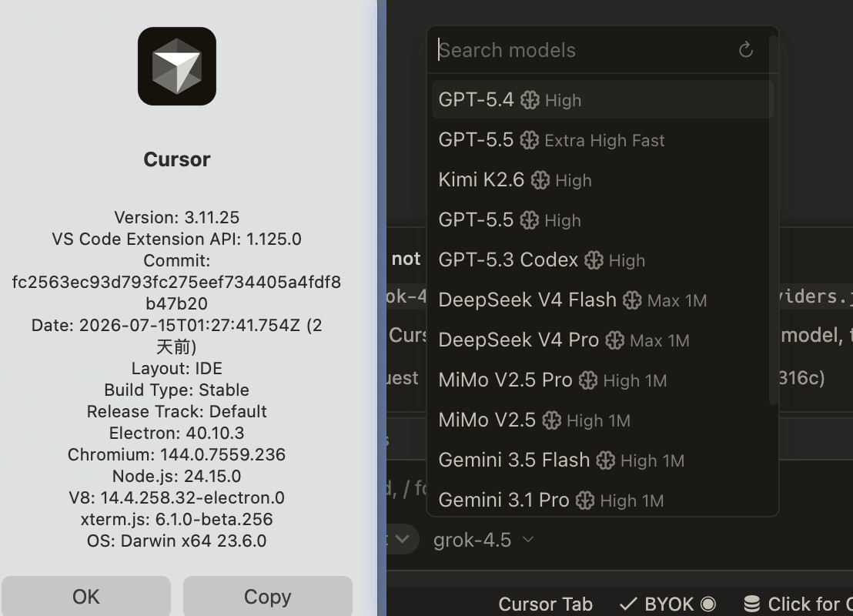The width and height of the screenshot is (853, 616).
Task: Click Copy in the About Cursor dialog
Action: pyautogui.click(x=268, y=597)
